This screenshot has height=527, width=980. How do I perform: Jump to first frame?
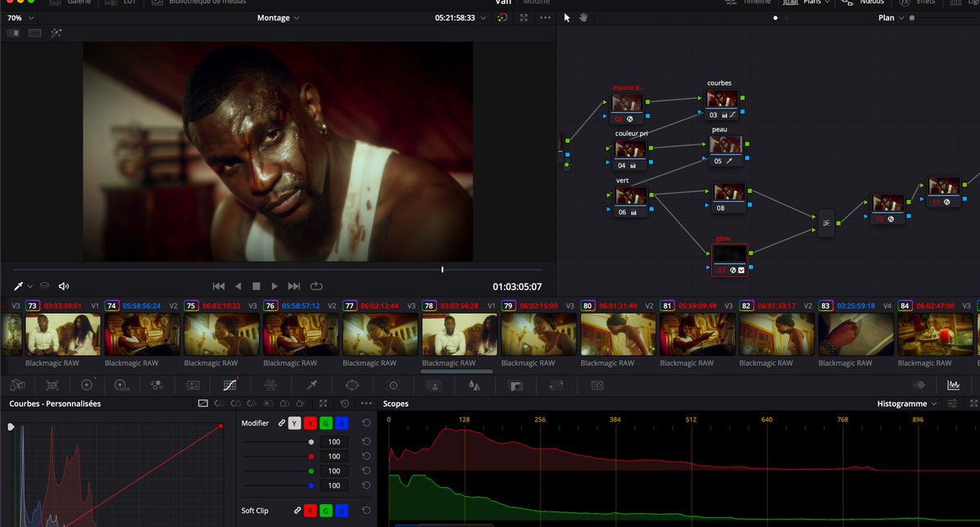click(x=218, y=286)
